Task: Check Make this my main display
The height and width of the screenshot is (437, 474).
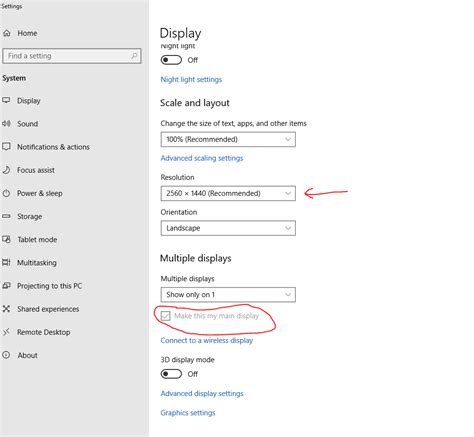Action: pyautogui.click(x=165, y=316)
